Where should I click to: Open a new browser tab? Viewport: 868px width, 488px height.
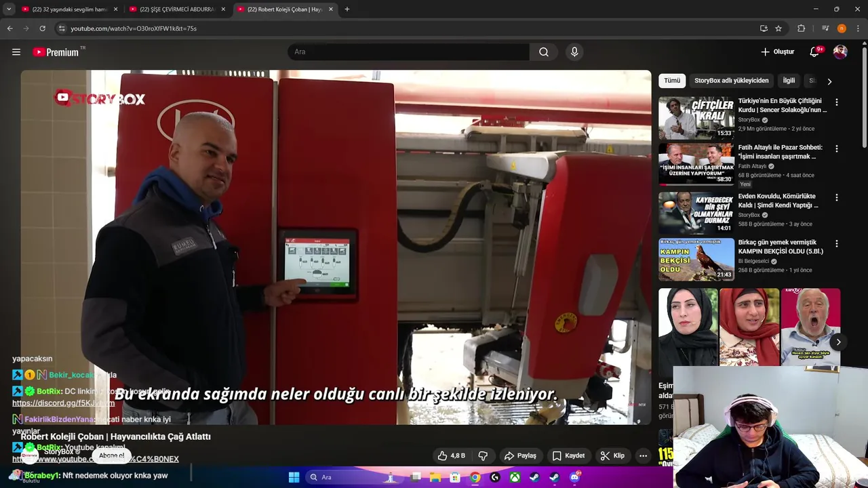point(347,9)
